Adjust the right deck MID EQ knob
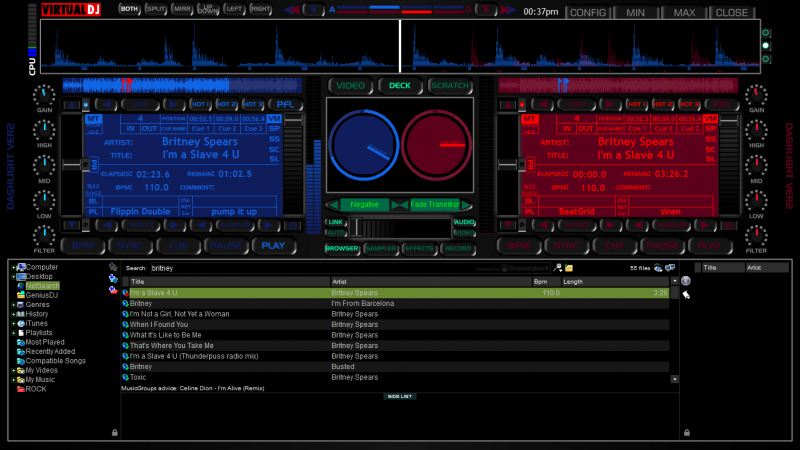The image size is (800, 450). tap(756, 166)
